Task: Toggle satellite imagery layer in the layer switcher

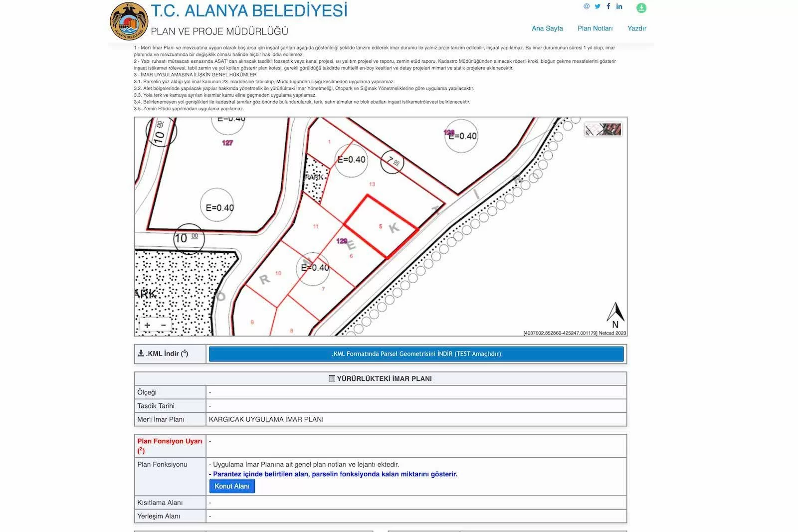Action: point(612,130)
